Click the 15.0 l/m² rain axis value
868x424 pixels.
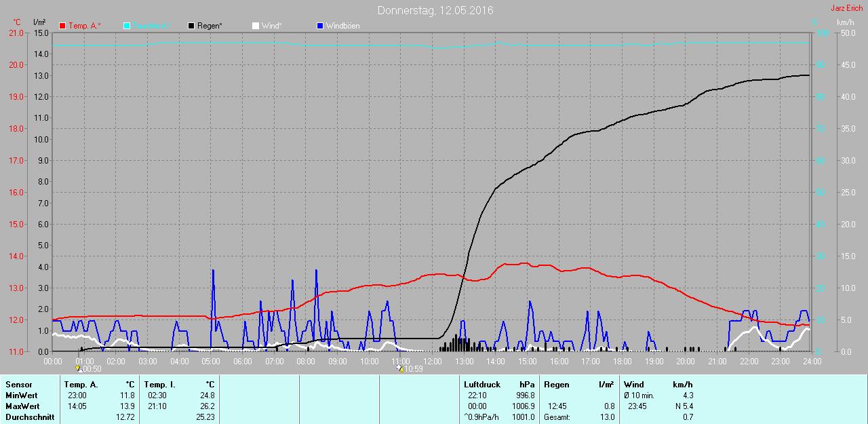coord(41,33)
